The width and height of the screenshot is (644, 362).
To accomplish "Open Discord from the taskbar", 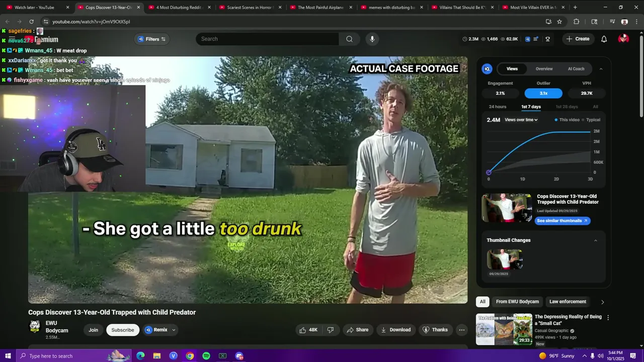I will [x=239, y=356].
